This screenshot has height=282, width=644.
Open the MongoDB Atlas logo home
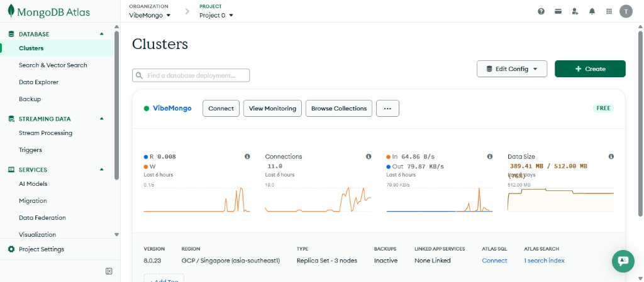(48, 12)
